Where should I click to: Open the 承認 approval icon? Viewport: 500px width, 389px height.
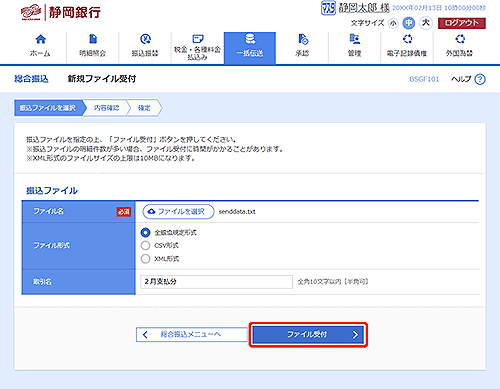pyautogui.click(x=303, y=39)
